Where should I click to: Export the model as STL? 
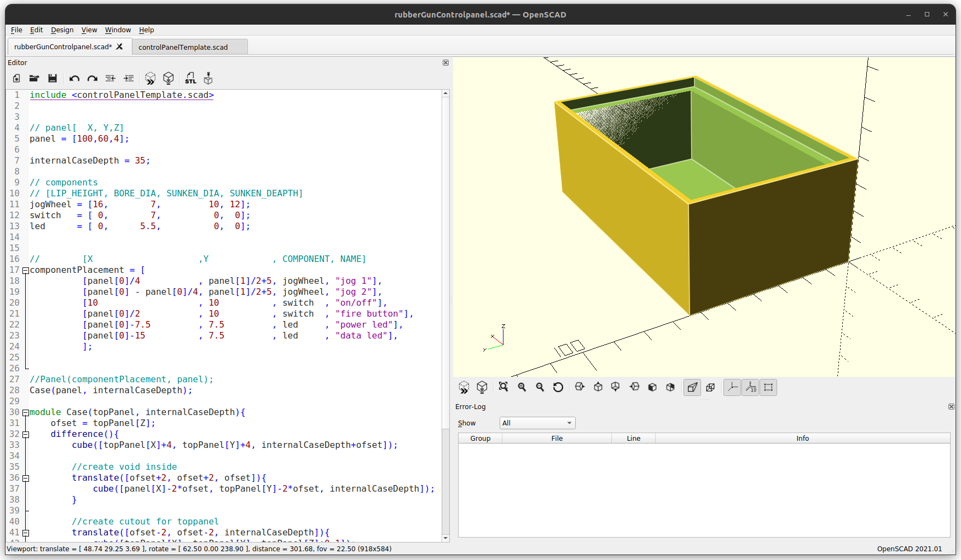pos(190,78)
